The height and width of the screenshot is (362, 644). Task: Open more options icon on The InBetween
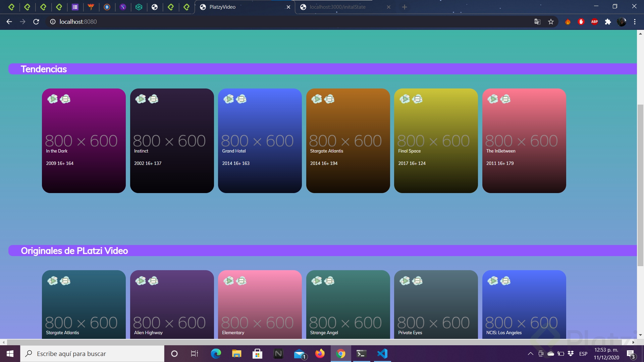point(505,99)
